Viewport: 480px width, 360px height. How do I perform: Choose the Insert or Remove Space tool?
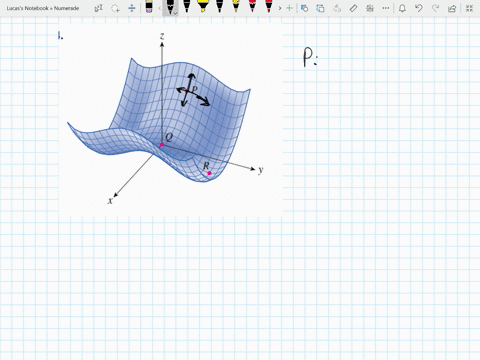tap(132, 8)
